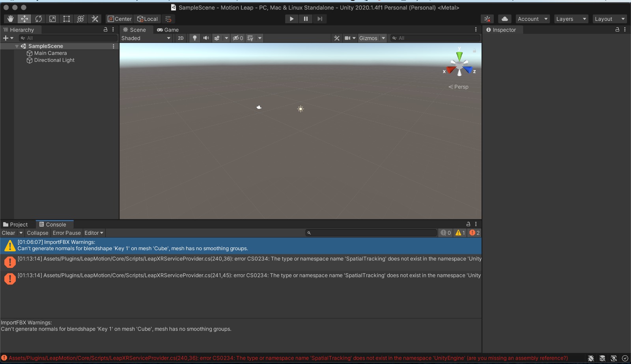Open Clear options dropdown arrow
Viewport: 631px width, 364px height.
pyautogui.click(x=21, y=233)
